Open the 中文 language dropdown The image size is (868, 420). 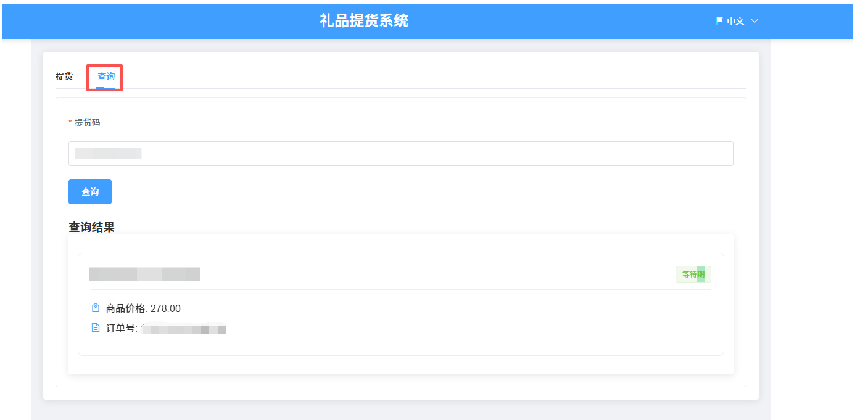pyautogui.click(x=735, y=21)
